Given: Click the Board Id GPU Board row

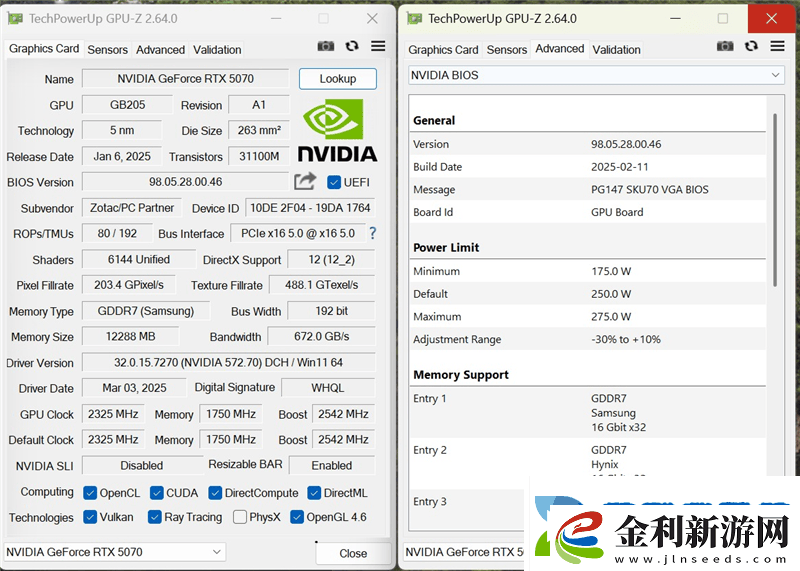Looking at the screenshot, I should pos(587,212).
